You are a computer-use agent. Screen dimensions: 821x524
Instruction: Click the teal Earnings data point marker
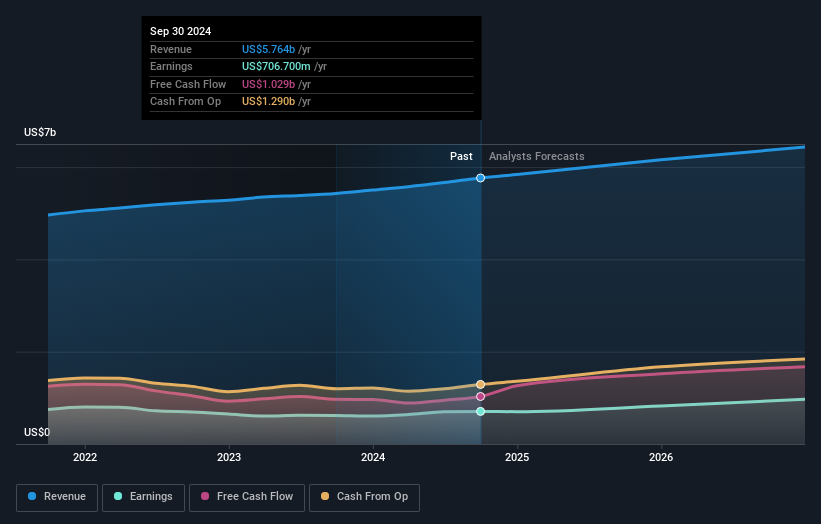pos(480,411)
